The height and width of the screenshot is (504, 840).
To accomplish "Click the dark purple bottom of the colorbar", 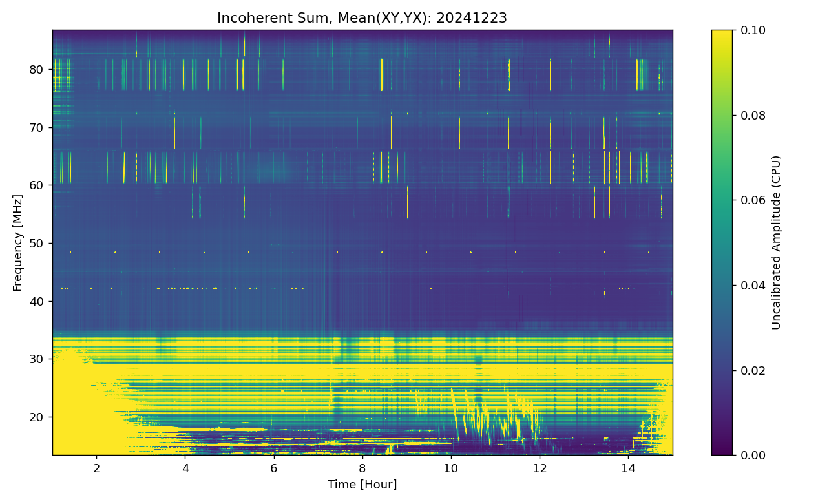I will pyautogui.click(x=722, y=450).
